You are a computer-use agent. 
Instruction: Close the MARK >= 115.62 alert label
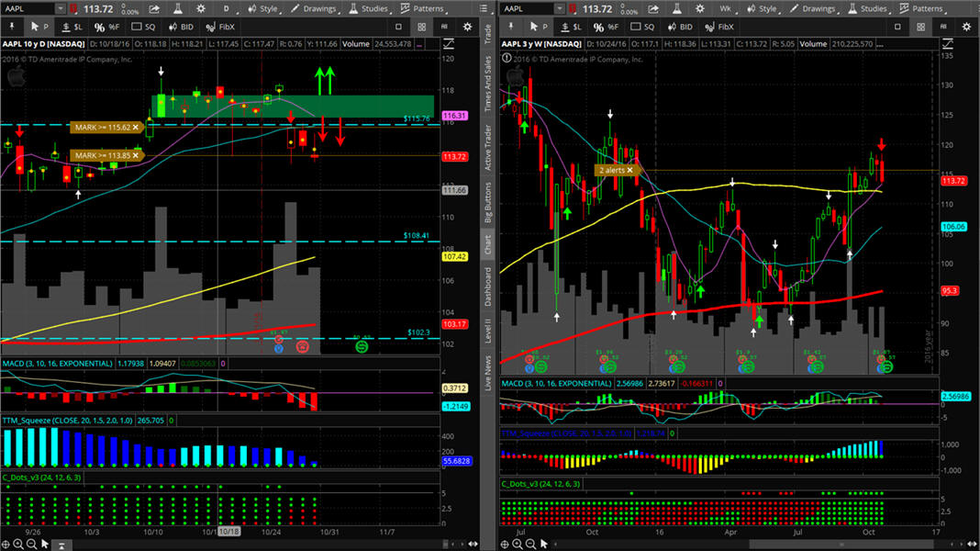tap(135, 127)
